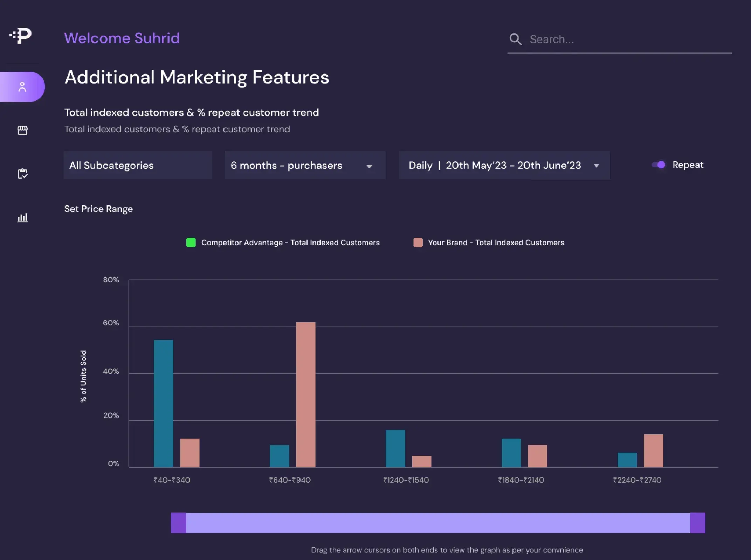Click the ₹1240-₹1540 axis label
Screen dimensions: 751x560
coord(406,480)
